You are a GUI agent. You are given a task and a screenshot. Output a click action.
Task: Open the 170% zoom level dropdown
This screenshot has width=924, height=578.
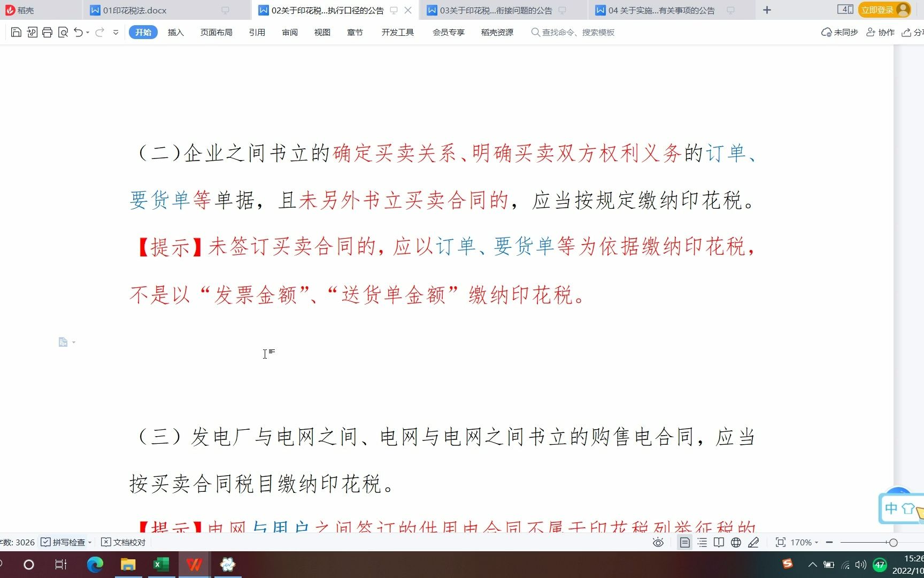[x=804, y=543]
